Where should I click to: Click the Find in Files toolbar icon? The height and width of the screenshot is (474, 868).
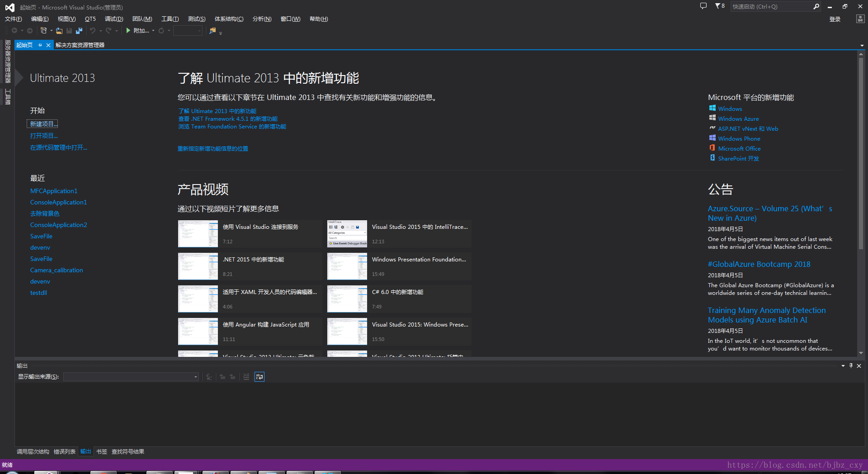click(212, 31)
